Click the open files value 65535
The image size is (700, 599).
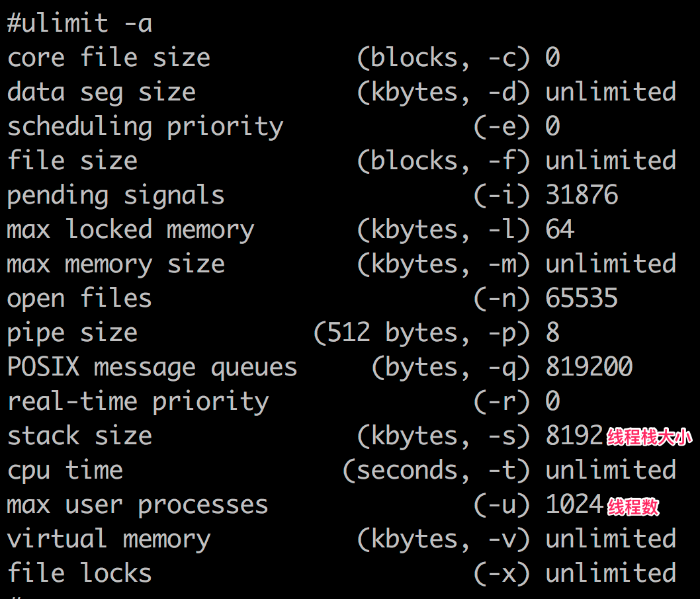click(x=582, y=299)
